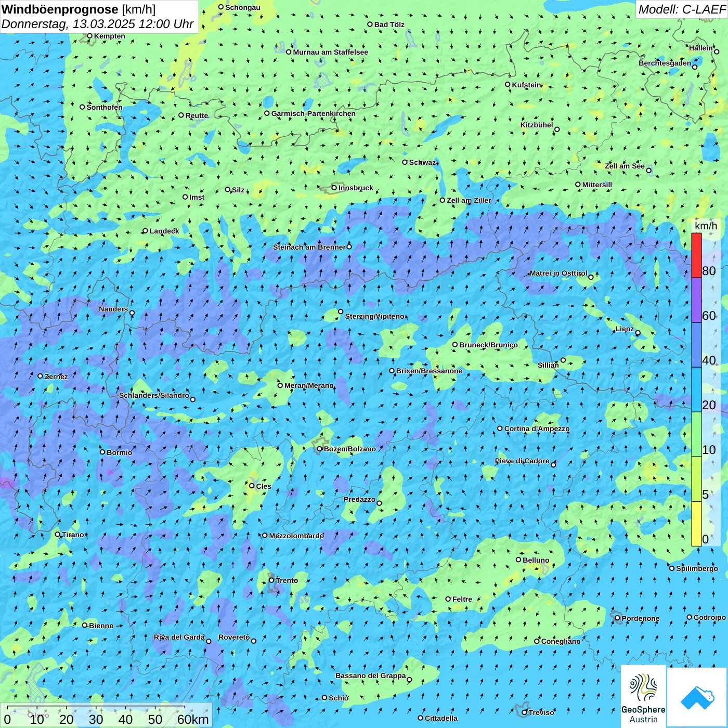This screenshot has height=728, width=728.
Task: Click the Steinach am Brenner label
Action: coord(309,247)
